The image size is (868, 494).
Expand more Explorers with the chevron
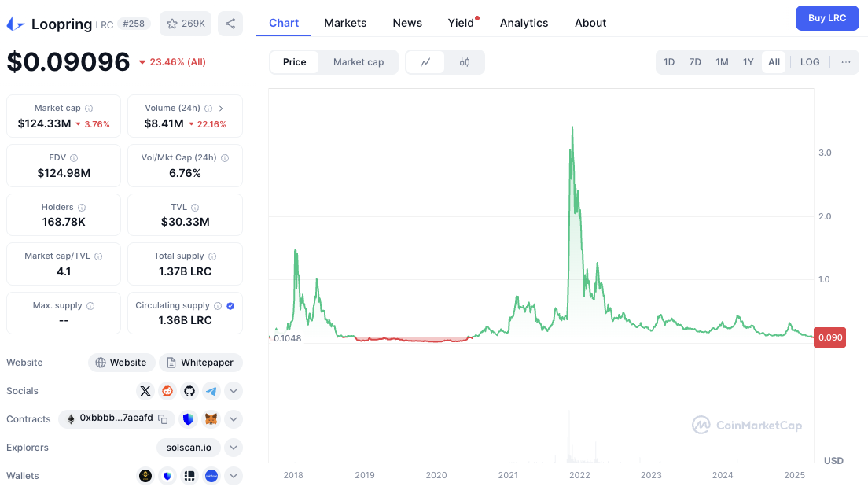point(234,448)
